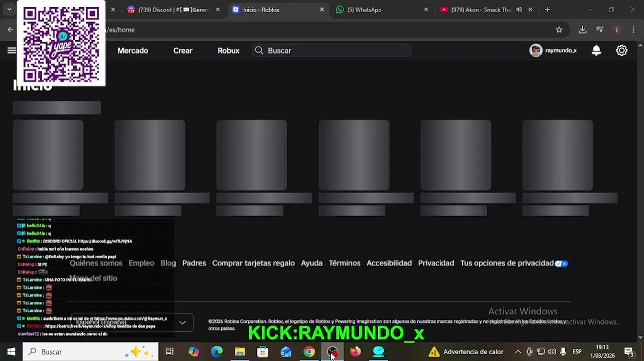Image resolution: width=644 pixels, height=361 pixels.
Task: Open the Windows Start menu
Action: pos(11,351)
